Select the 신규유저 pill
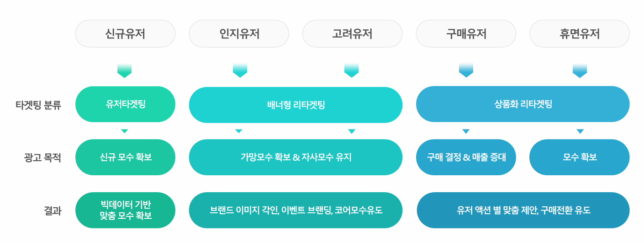Image resolution: width=644 pixels, height=243 pixels. 125,34
